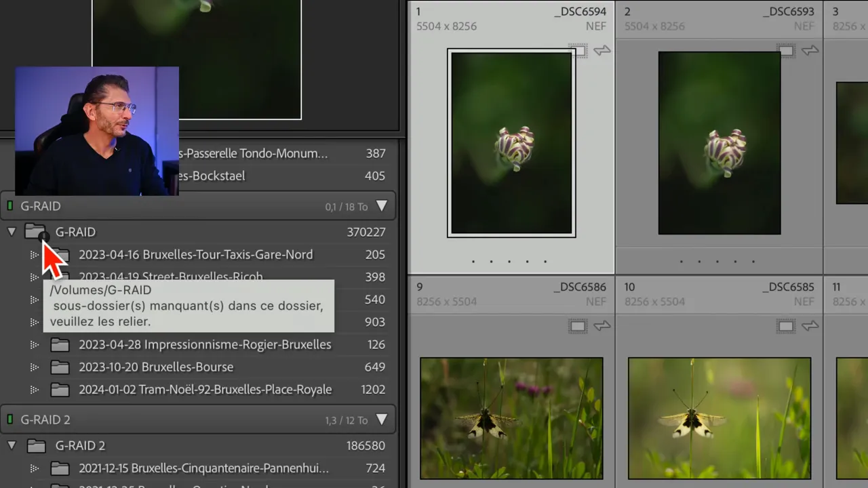Select the 2023-10-20 Bruxelles-Bourse folder
Viewport: 868px width, 488px height.
156,367
